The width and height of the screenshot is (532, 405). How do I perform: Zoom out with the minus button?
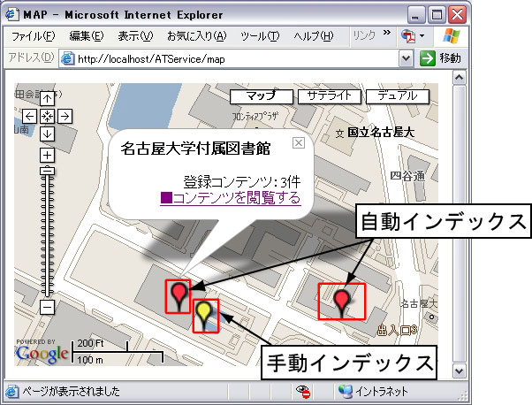click(x=47, y=307)
